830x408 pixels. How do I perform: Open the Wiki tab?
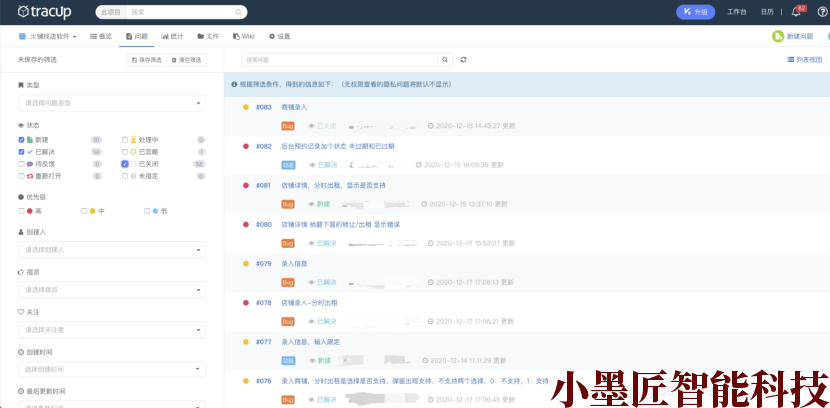(243, 36)
